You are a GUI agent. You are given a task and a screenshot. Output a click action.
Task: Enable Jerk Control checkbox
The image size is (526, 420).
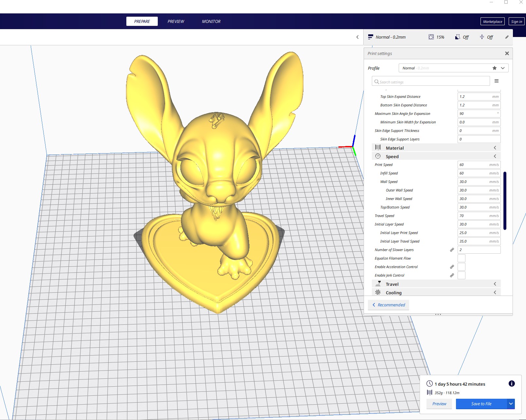[462, 275]
